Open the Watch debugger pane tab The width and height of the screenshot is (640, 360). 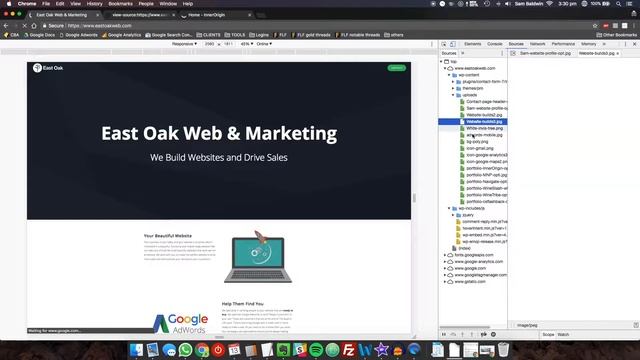coord(563,335)
